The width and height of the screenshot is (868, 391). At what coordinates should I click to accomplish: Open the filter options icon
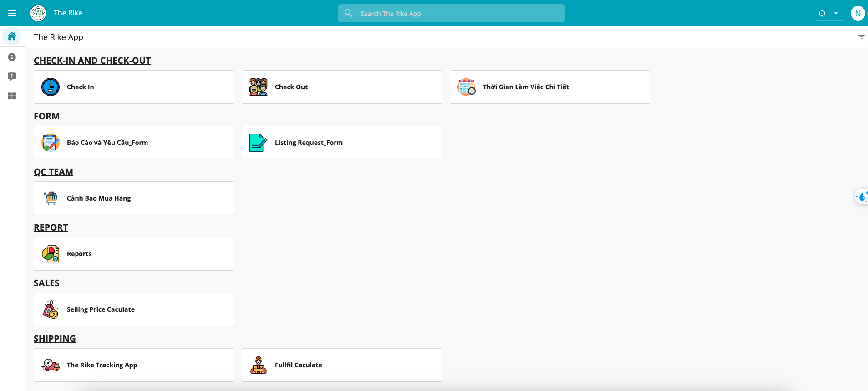(x=861, y=37)
